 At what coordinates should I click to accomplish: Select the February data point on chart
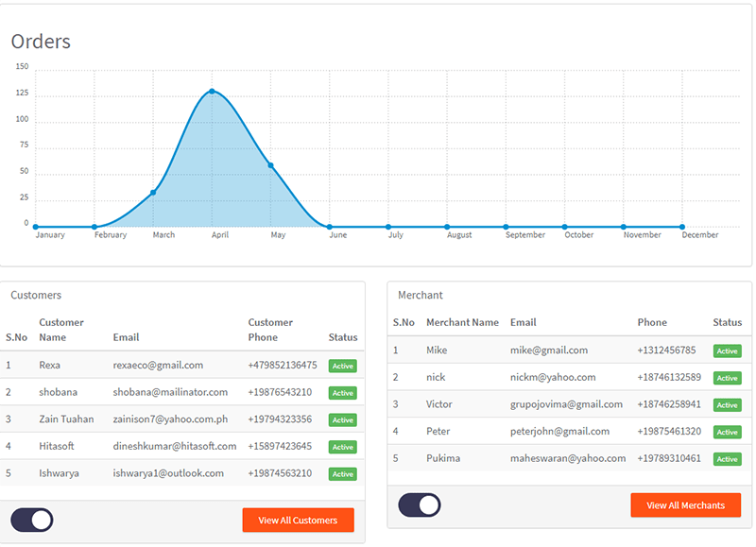tap(94, 227)
